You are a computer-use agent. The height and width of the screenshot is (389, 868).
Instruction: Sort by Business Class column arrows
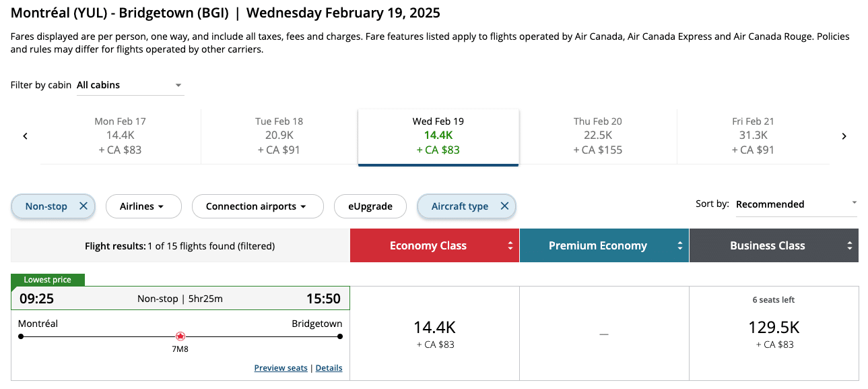[x=850, y=246]
